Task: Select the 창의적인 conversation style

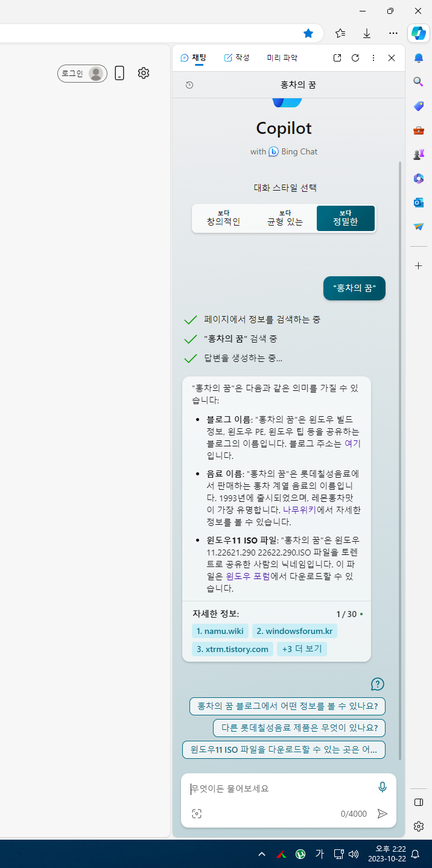Action: (223, 218)
